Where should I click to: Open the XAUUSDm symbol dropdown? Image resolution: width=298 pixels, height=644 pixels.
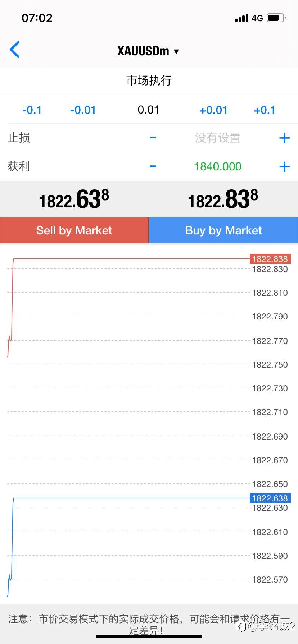(148, 51)
